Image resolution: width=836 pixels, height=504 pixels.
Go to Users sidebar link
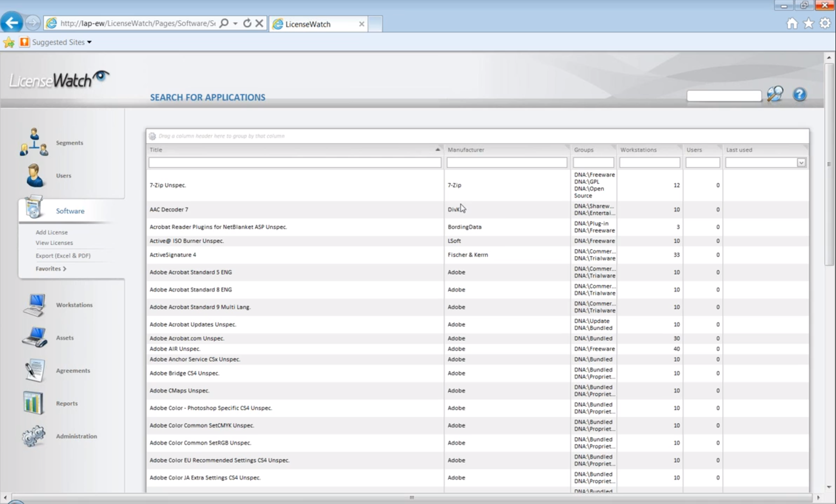pyautogui.click(x=64, y=175)
